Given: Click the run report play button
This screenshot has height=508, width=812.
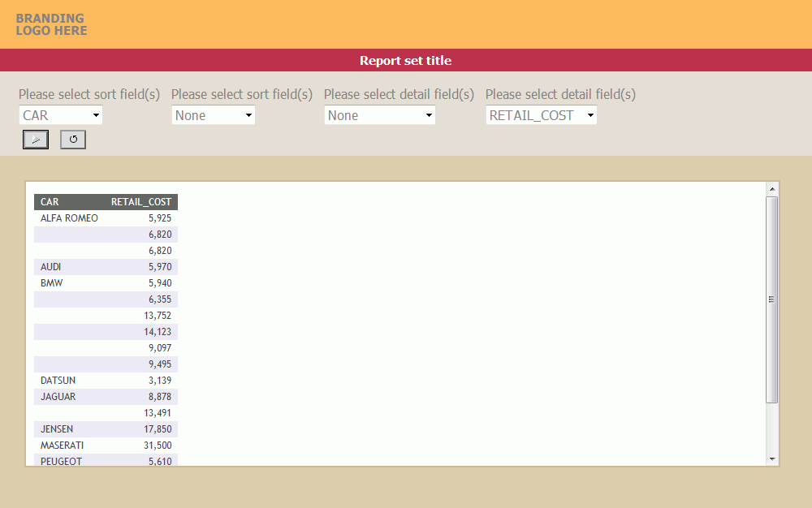Looking at the screenshot, I should [36, 140].
